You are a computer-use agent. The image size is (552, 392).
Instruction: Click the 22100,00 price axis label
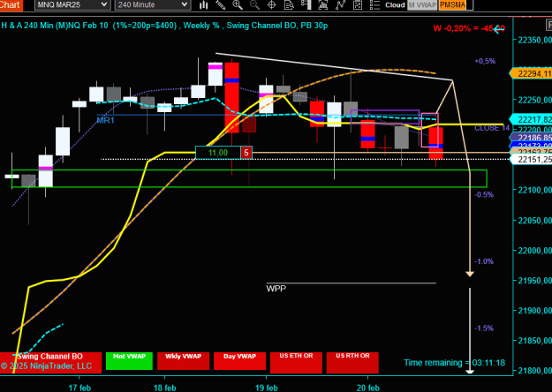(534, 190)
